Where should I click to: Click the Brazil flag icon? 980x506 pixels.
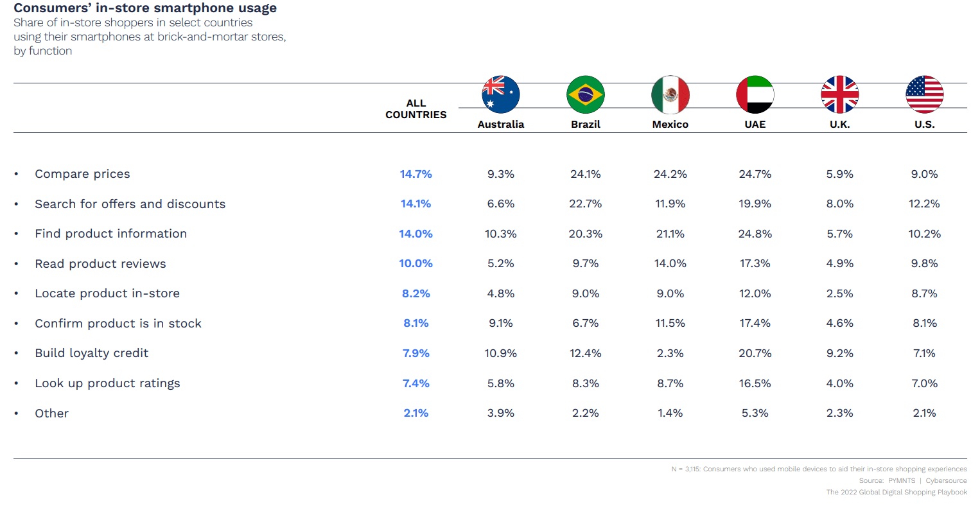click(x=586, y=94)
